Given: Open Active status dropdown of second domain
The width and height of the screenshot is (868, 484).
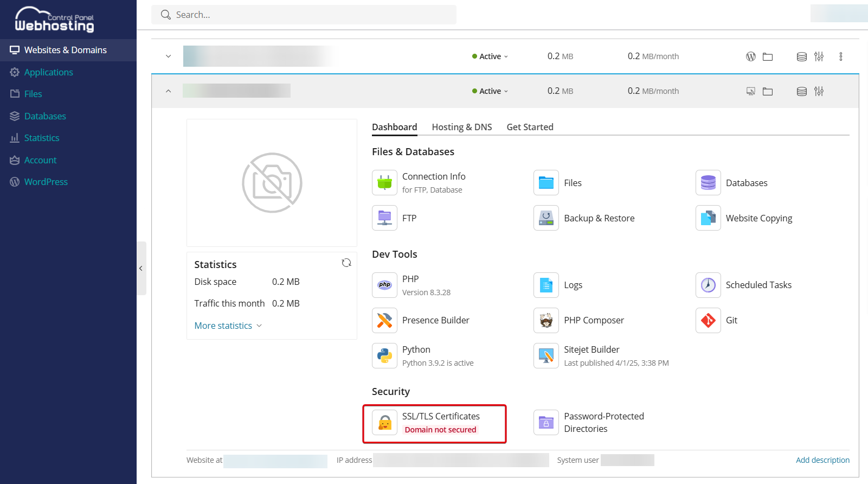Looking at the screenshot, I should [x=490, y=91].
